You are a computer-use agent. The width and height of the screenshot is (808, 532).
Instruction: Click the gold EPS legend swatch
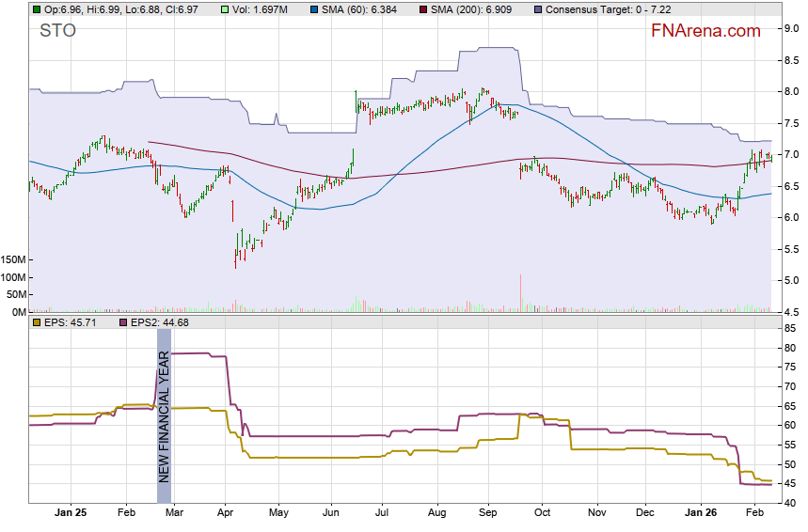tap(36, 323)
